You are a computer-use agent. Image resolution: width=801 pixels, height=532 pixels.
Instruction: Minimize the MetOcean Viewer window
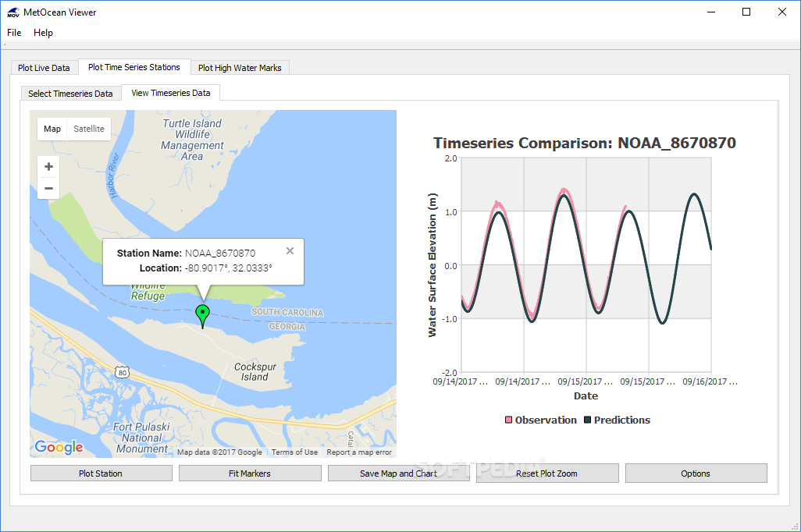click(x=711, y=12)
